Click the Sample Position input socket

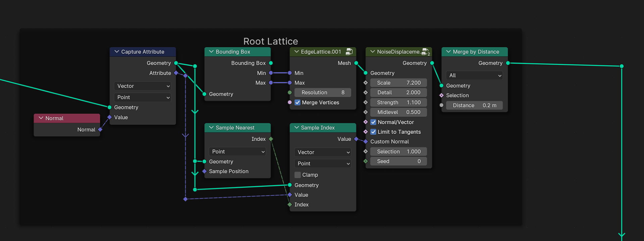(x=204, y=171)
